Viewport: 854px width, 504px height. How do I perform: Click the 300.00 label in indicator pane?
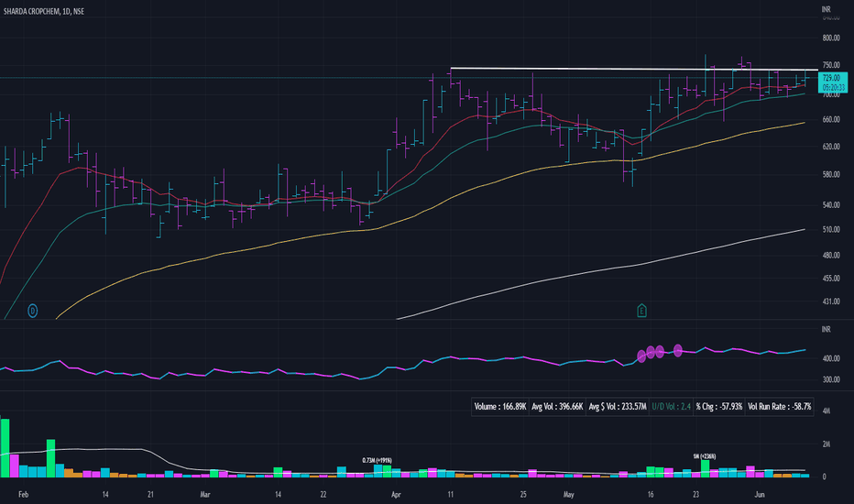click(831, 379)
